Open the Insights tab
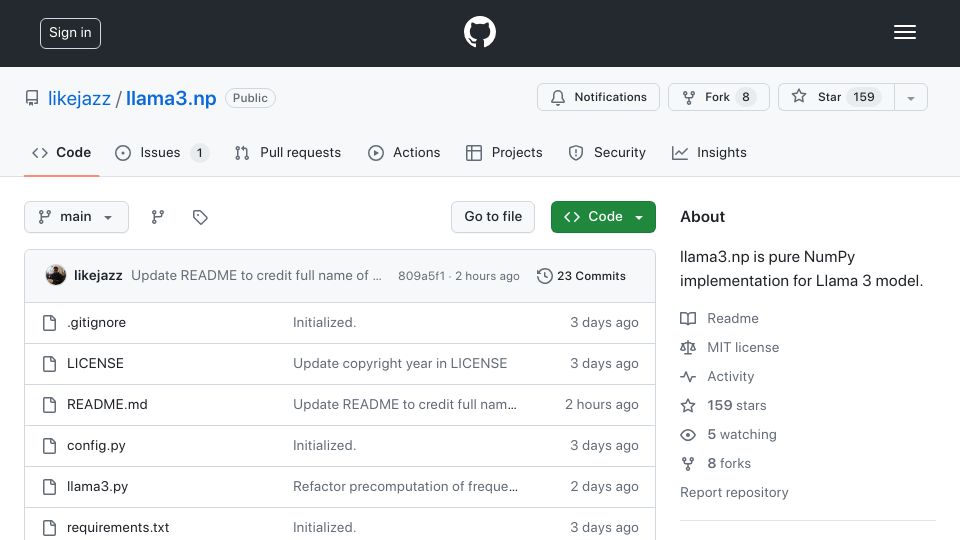This screenshot has width=960, height=540. (x=709, y=152)
